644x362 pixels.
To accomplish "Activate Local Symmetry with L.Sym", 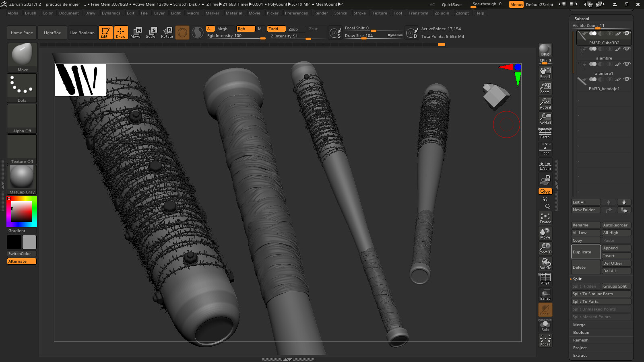I will point(545,165).
